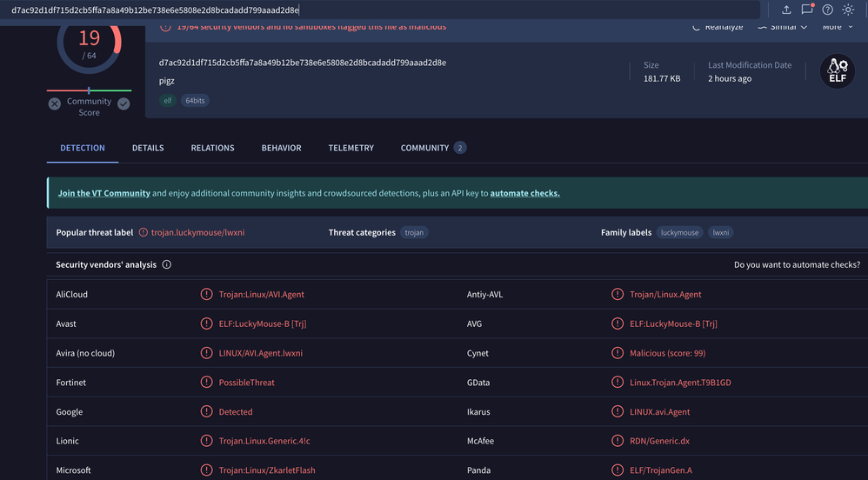Click Trojan:Linux/ZkarletFlash detection name
868x480 pixels.
pos(267,470)
